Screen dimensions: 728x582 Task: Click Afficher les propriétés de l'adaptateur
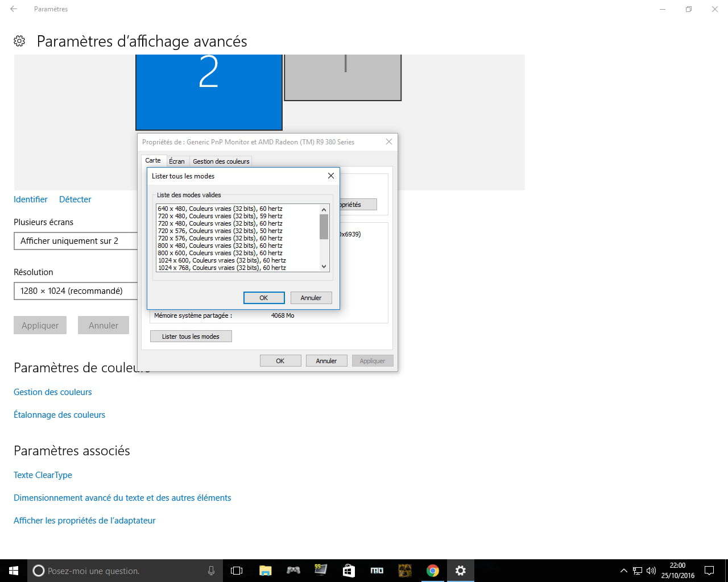pos(85,521)
